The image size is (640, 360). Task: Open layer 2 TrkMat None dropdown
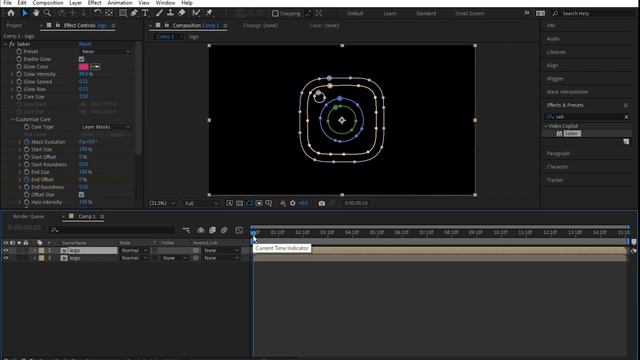[x=175, y=258]
